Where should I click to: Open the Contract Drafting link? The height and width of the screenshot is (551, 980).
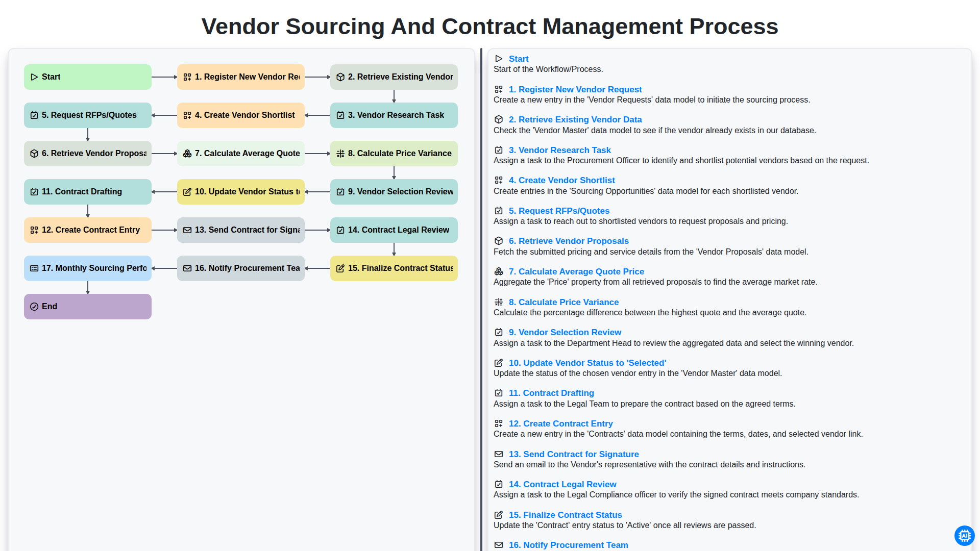pyautogui.click(x=551, y=393)
